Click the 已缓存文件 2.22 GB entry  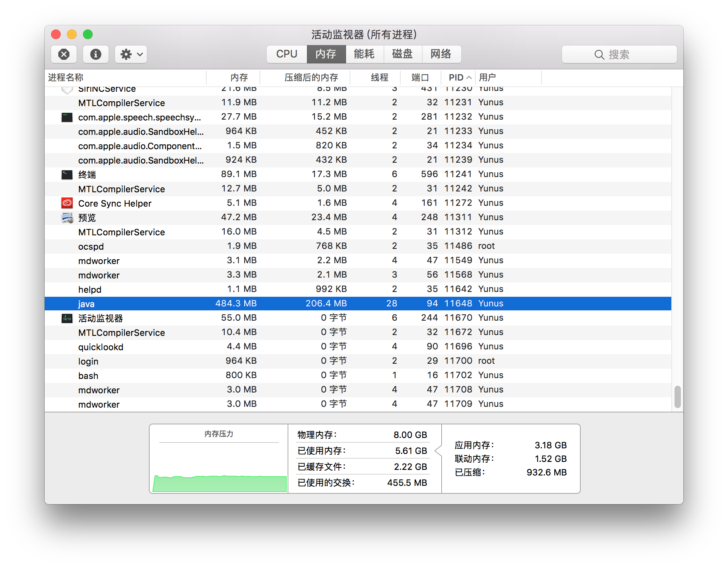click(x=362, y=467)
